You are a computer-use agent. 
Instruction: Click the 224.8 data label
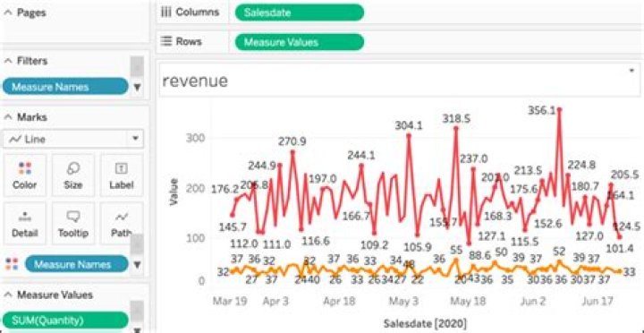[x=581, y=165]
